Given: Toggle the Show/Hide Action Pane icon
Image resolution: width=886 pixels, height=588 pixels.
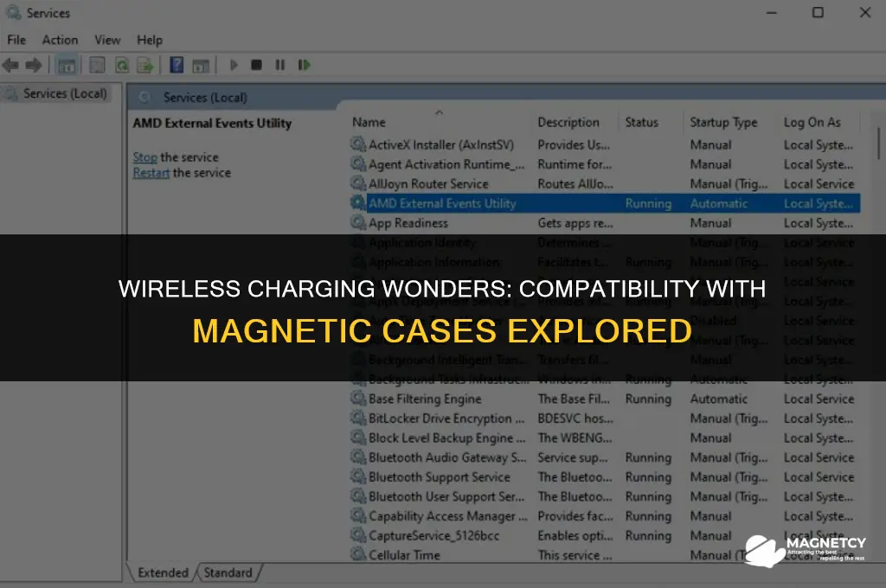Looking at the screenshot, I should [x=201, y=66].
